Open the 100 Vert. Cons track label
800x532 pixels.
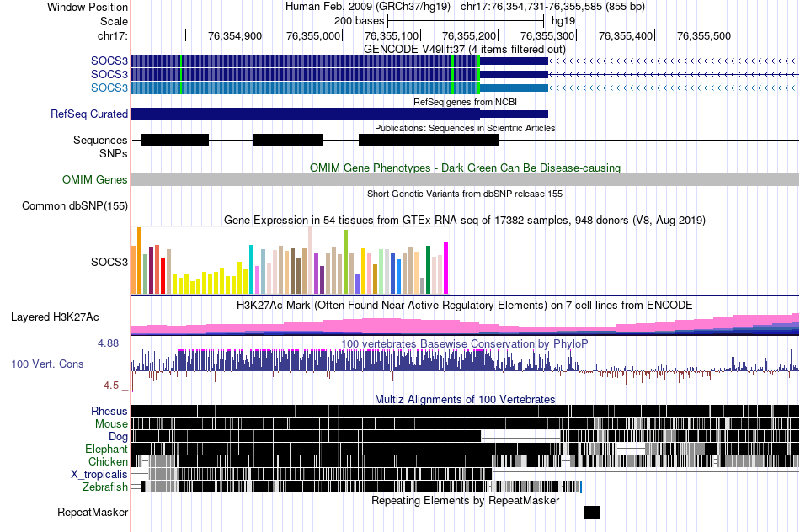47,364
